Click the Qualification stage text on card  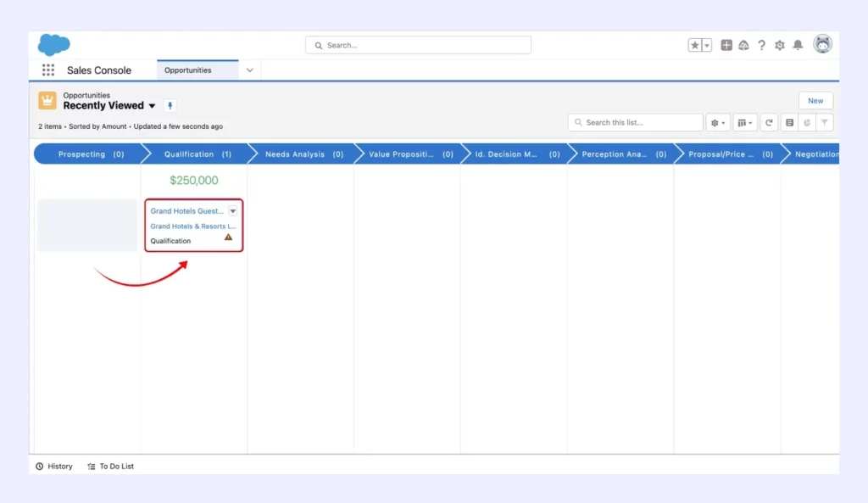point(170,241)
